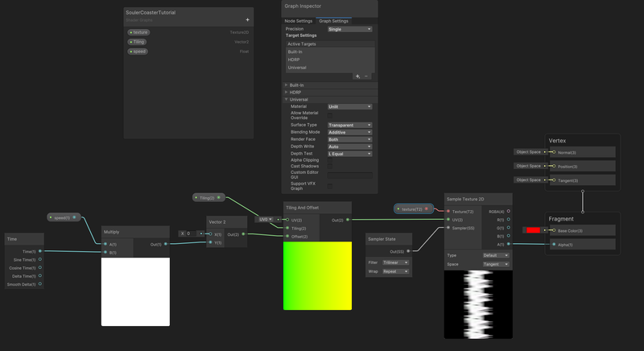Select the Tiling property pill in Blackboard
This screenshot has height=351, width=644.
tap(137, 42)
